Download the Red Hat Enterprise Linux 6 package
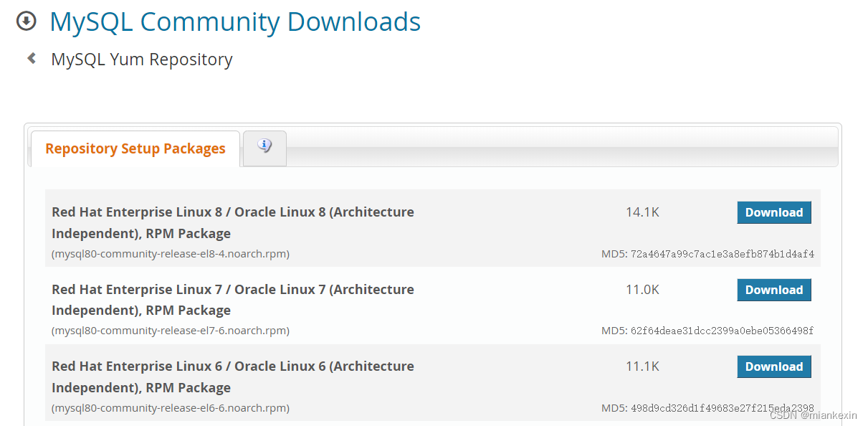Image resolution: width=868 pixels, height=426 pixels. point(773,366)
